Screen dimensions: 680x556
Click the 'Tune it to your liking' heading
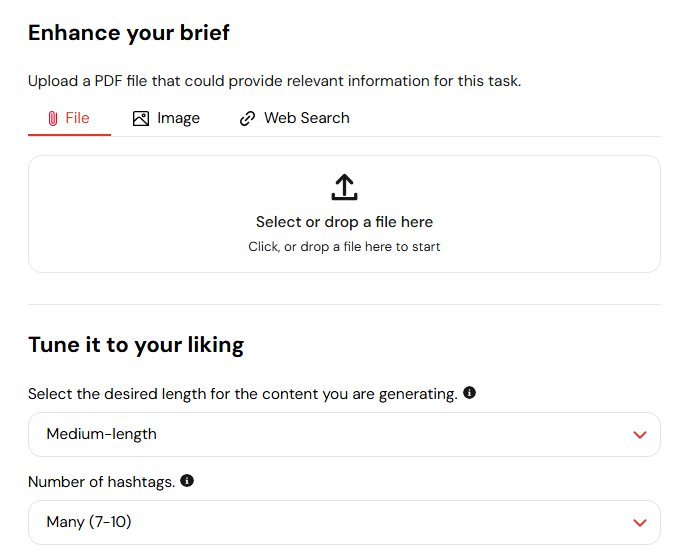click(136, 345)
